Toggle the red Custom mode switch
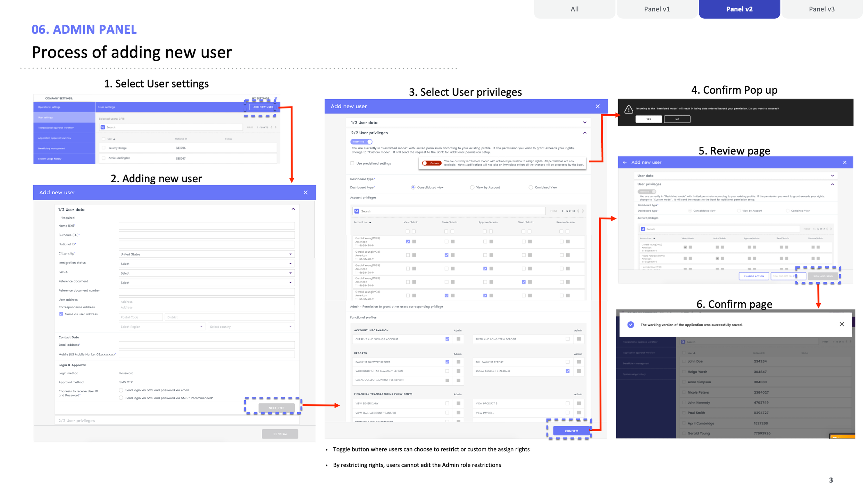The image size is (868, 488). tap(431, 163)
